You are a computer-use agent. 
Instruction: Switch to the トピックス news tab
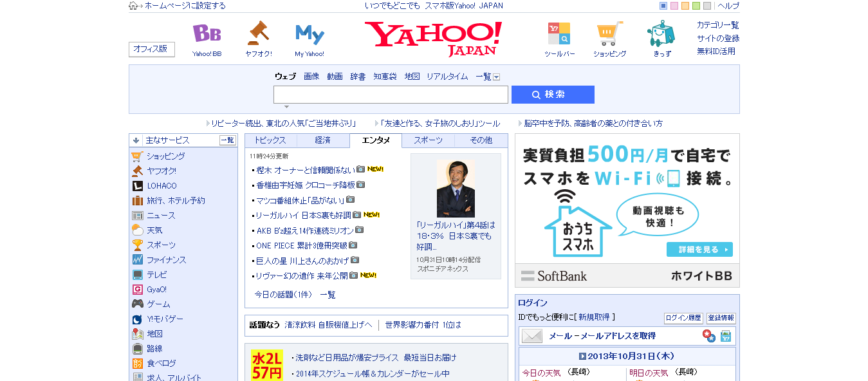[270, 140]
